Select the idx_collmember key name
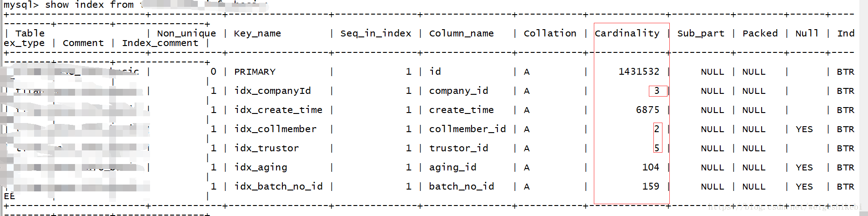 [x=276, y=129]
